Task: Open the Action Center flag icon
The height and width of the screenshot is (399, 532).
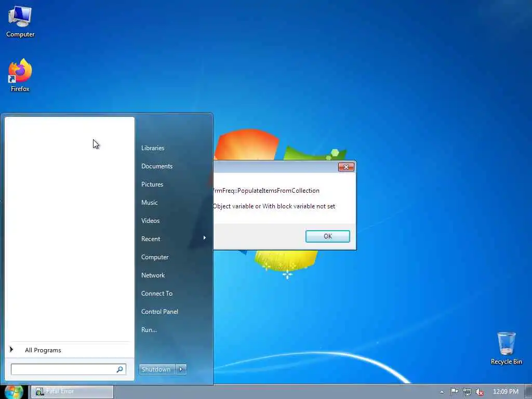Action: click(454, 392)
